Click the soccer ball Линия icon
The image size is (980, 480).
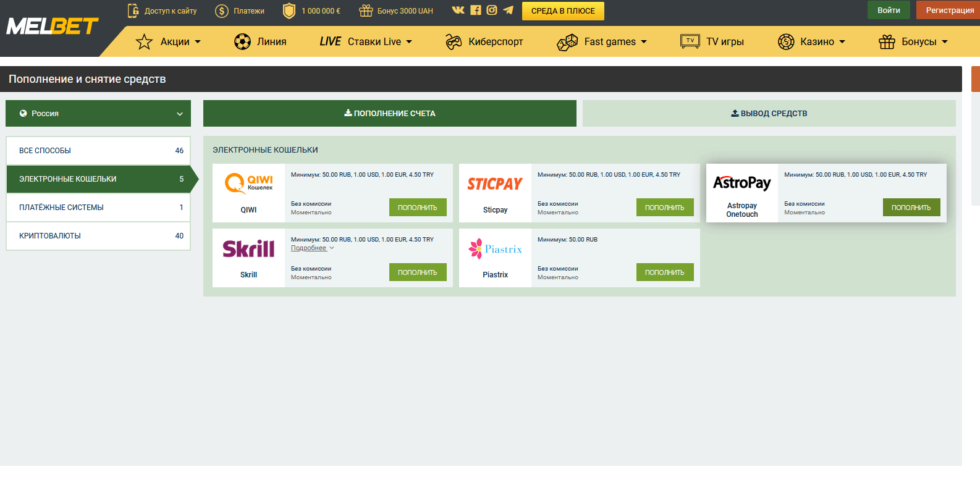pyautogui.click(x=242, y=41)
